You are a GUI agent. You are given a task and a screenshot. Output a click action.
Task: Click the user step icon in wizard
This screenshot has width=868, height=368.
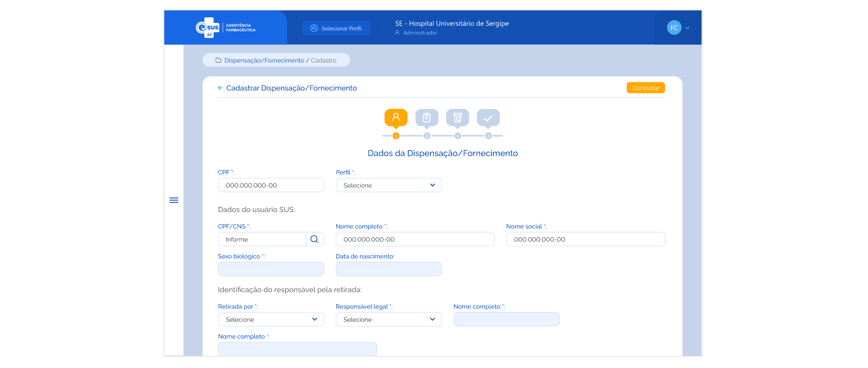(396, 118)
